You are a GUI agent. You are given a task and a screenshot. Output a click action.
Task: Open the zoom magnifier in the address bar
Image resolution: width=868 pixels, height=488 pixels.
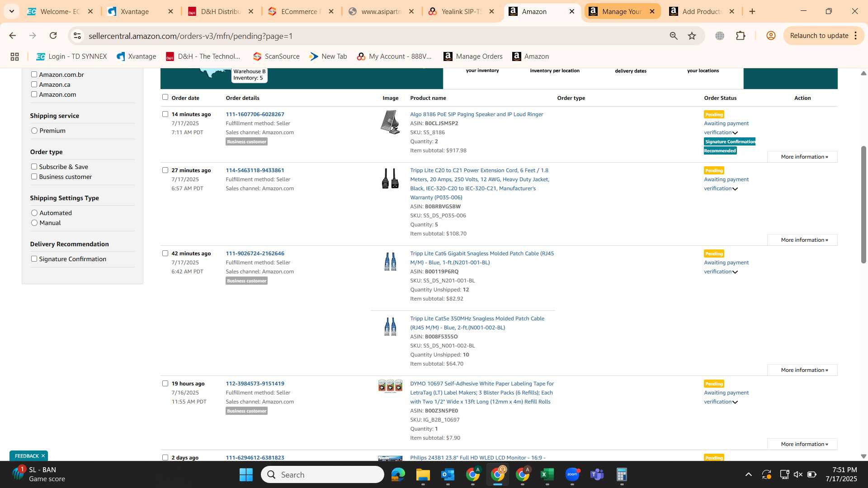[x=674, y=36]
